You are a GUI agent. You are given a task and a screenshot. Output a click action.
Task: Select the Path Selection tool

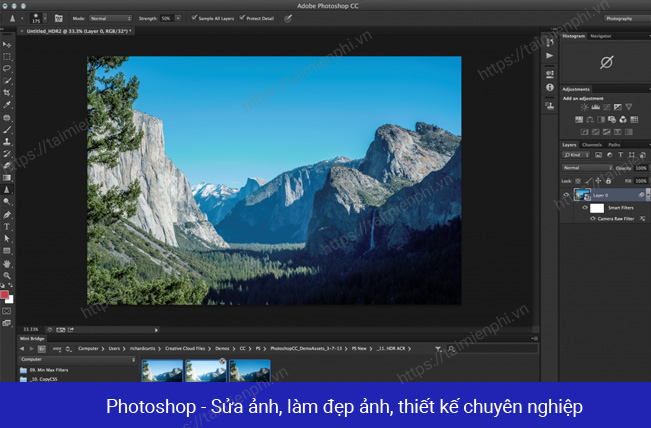click(7, 239)
